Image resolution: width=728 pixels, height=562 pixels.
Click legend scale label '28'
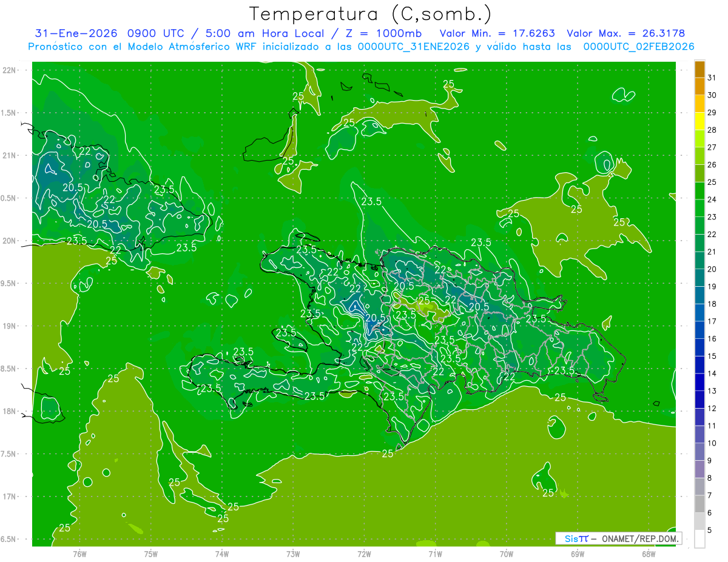point(712,130)
